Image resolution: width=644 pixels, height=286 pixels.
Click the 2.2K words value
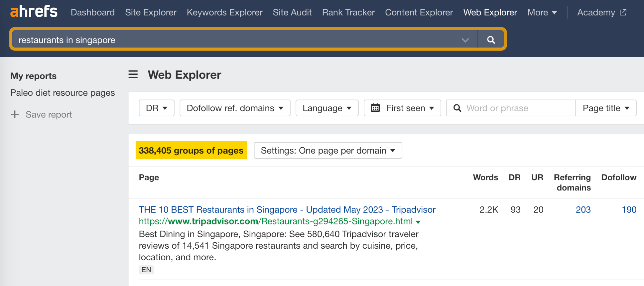pos(489,210)
